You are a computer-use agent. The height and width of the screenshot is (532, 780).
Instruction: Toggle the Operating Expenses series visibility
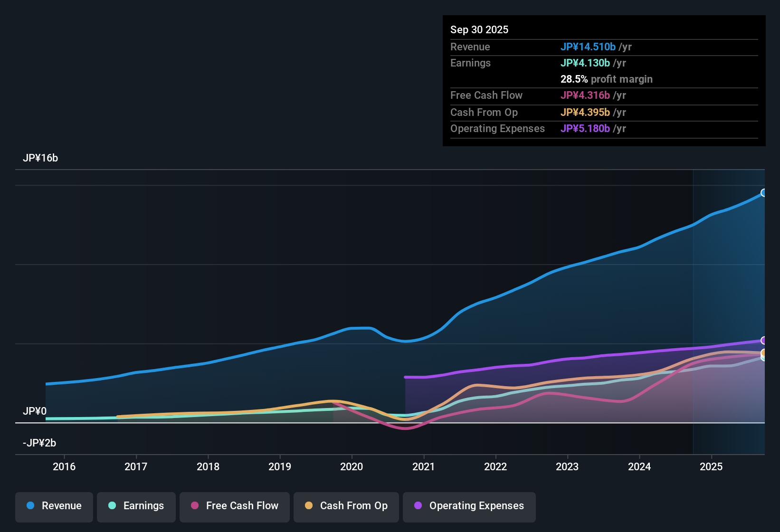click(x=469, y=506)
